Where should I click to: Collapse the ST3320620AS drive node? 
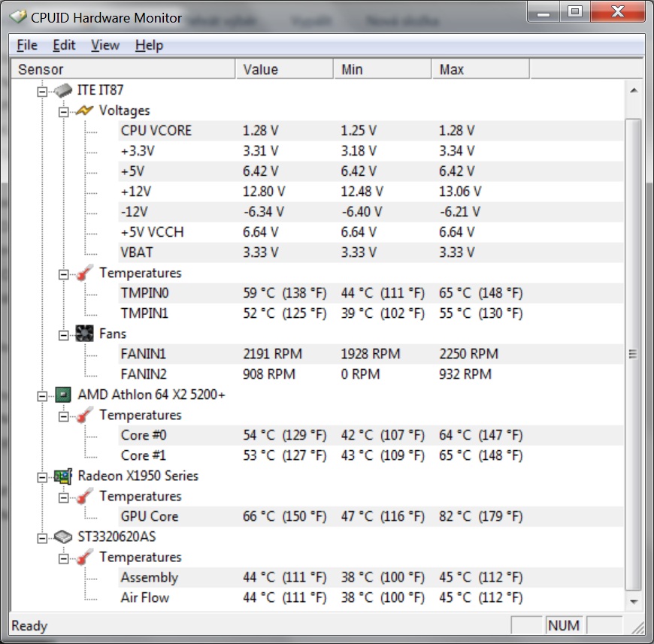42,538
